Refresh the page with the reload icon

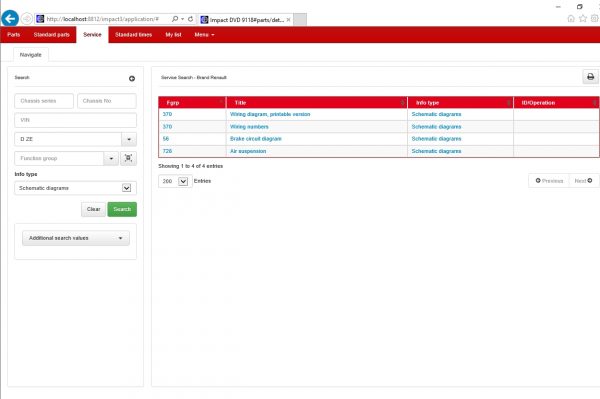pos(191,19)
